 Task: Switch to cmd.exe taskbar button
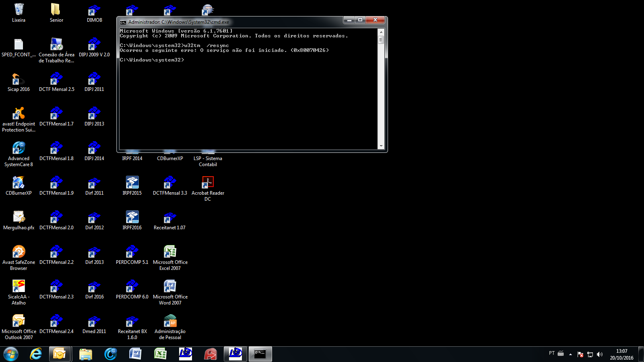coord(260,354)
